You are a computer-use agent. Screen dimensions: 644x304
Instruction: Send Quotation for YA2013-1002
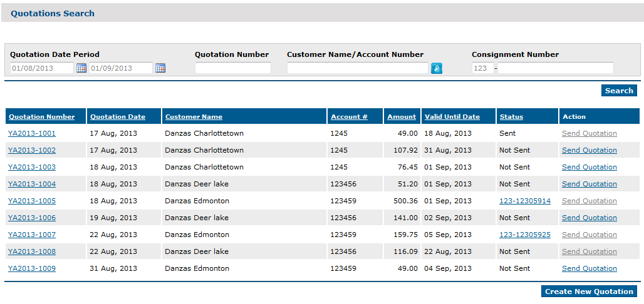589,150
